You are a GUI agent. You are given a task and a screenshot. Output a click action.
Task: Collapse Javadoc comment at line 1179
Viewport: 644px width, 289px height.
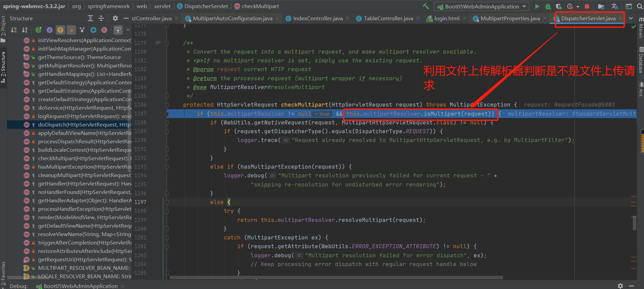167,43
